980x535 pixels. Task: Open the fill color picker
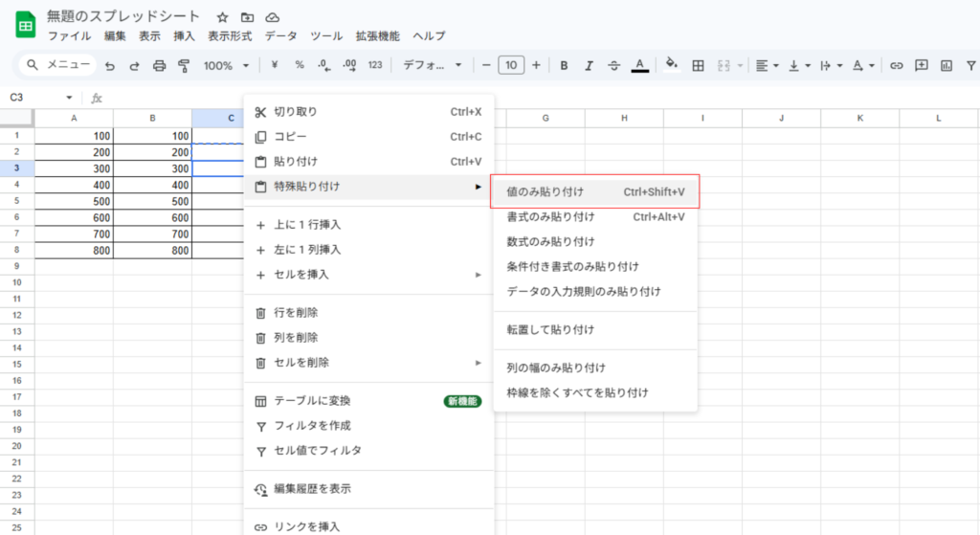click(x=672, y=66)
